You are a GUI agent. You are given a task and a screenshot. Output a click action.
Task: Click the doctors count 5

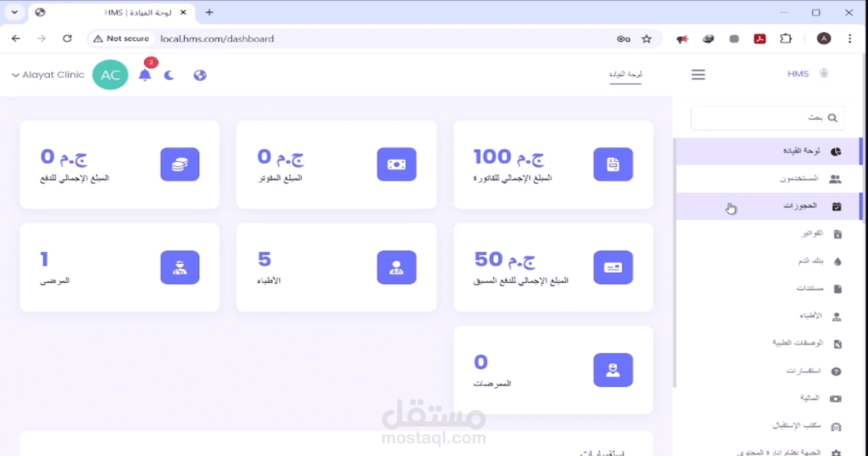point(264,259)
